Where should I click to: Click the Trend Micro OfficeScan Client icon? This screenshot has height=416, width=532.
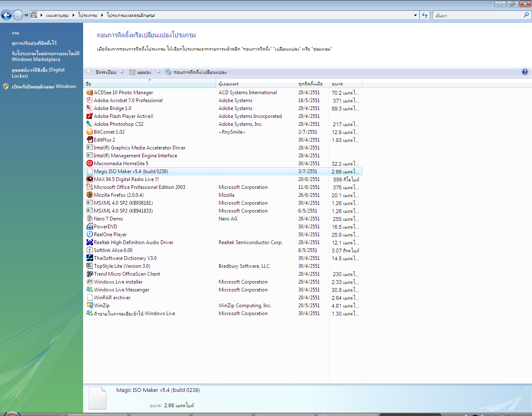tap(89, 274)
